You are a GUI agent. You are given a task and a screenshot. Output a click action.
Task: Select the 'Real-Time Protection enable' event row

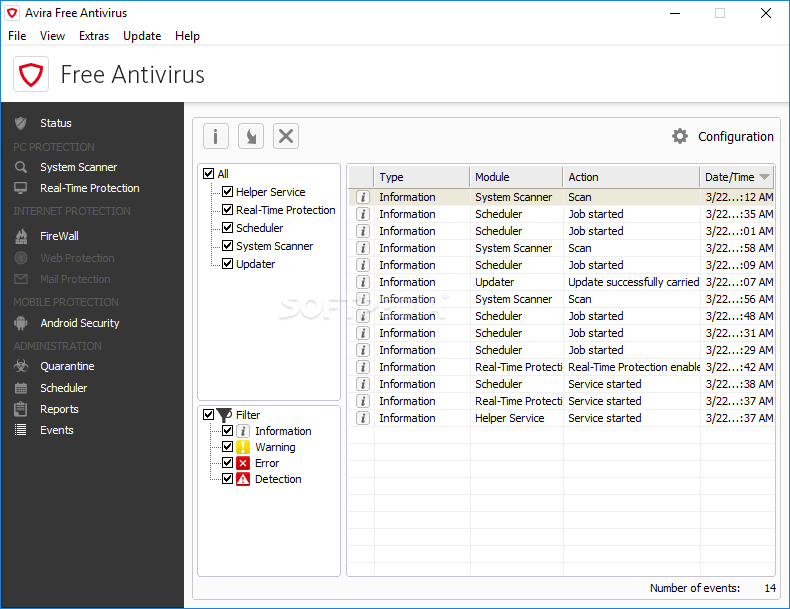pyautogui.click(x=561, y=367)
